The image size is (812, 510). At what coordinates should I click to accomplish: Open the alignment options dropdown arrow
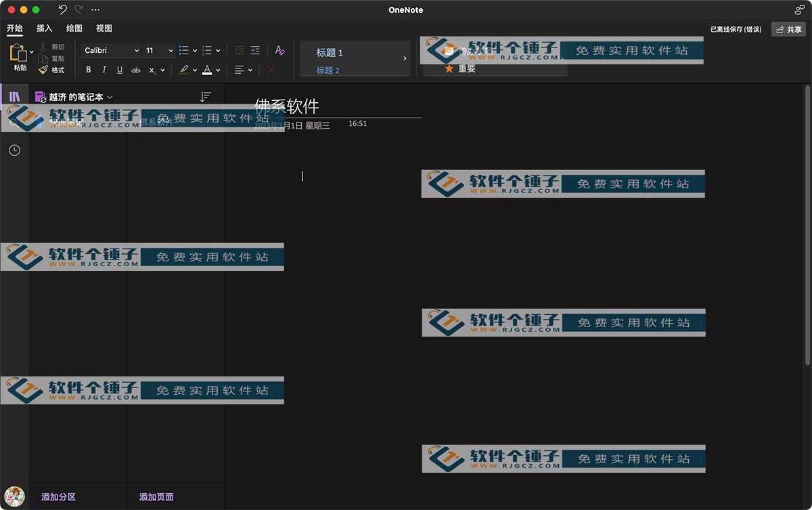pyautogui.click(x=250, y=70)
